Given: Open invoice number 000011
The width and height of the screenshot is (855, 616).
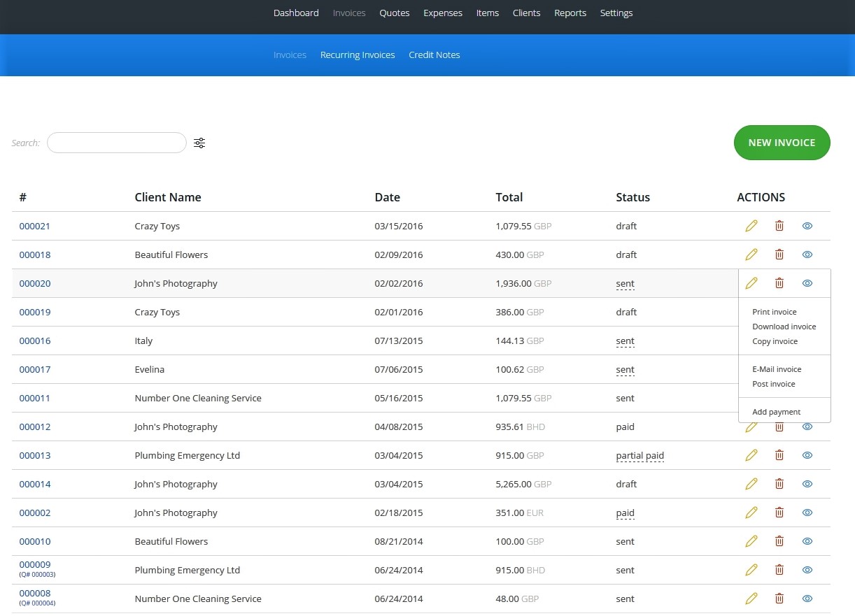Looking at the screenshot, I should (x=35, y=398).
